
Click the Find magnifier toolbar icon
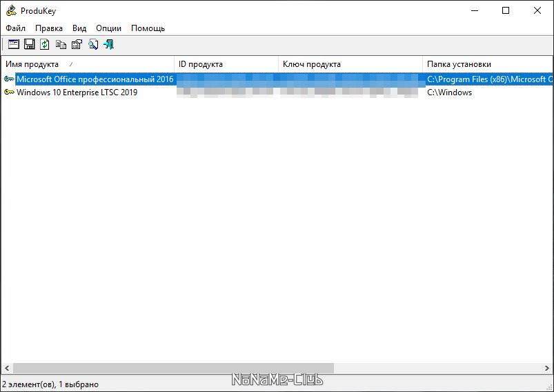(x=93, y=44)
